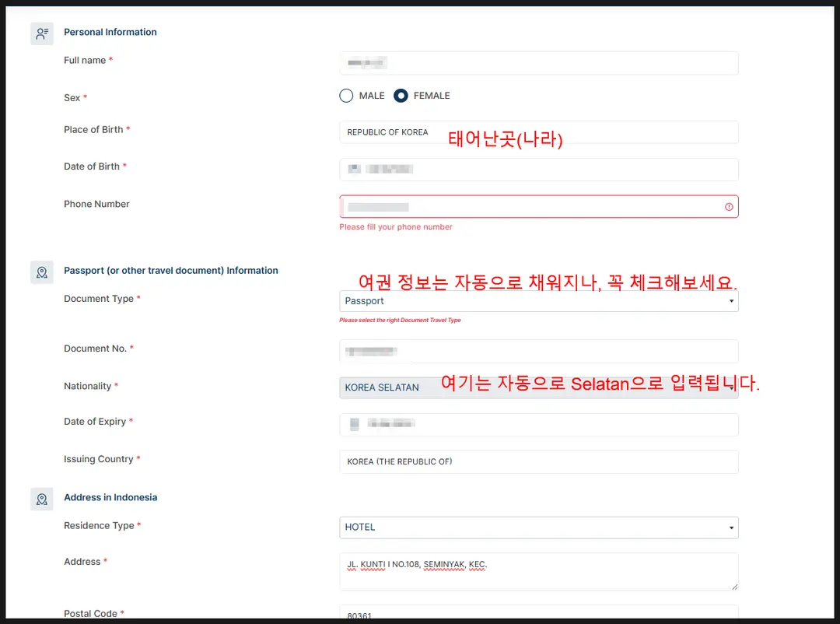The width and height of the screenshot is (840, 624).
Task: Click the Address text area
Action: (538, 572)
